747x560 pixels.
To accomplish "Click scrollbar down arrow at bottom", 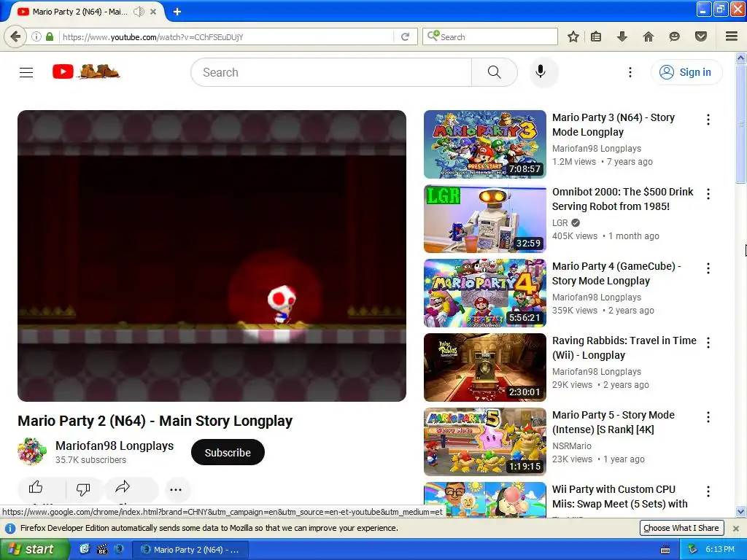I will click(740, 512).
